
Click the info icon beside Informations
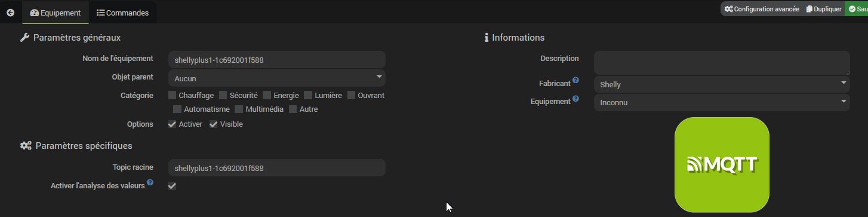tap(487, 38)
